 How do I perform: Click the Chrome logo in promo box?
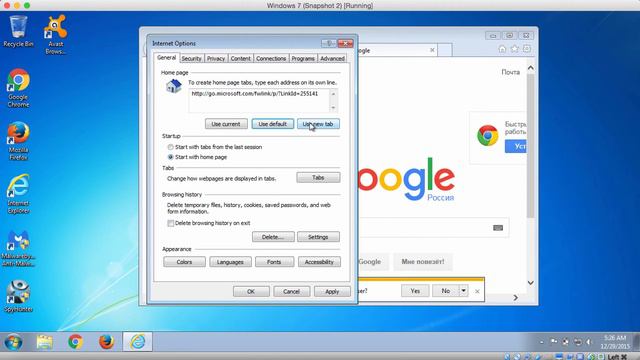[x=487, y=136]
